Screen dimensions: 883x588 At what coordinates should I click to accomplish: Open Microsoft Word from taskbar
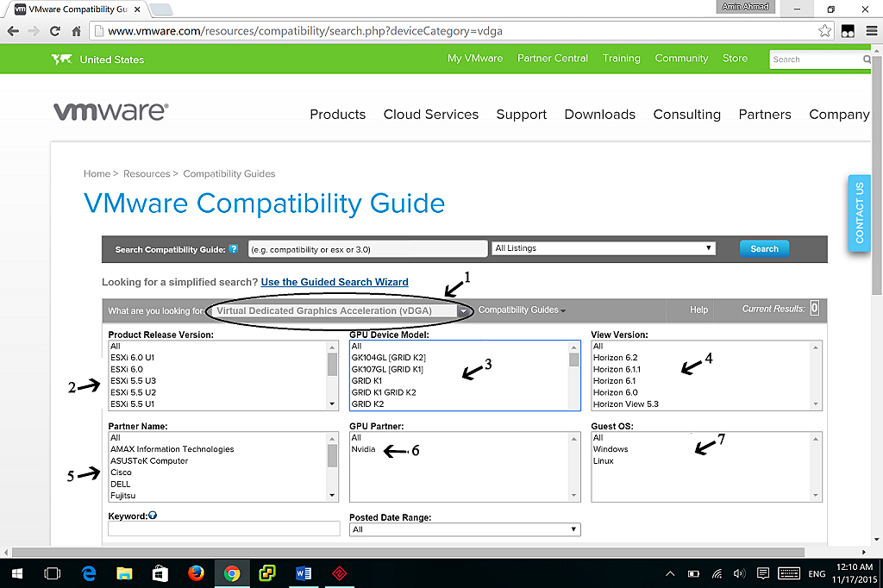click(x=303, y=573)
